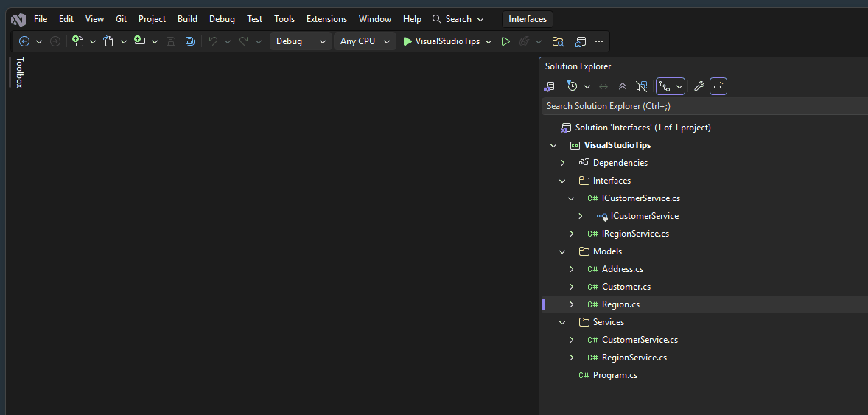The image size is (868, 415).
Task: Toggle Preview Selected Items button
Action: coord(718,86)
